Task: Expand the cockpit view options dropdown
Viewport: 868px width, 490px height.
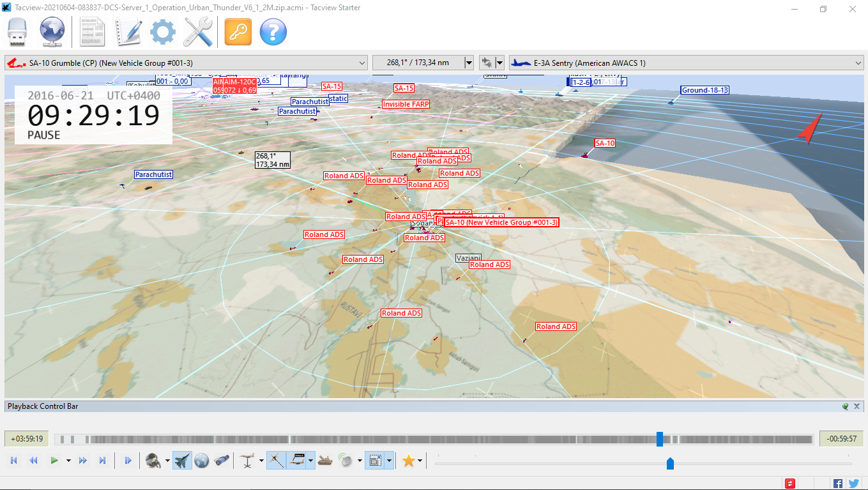Action: [167, 460]
